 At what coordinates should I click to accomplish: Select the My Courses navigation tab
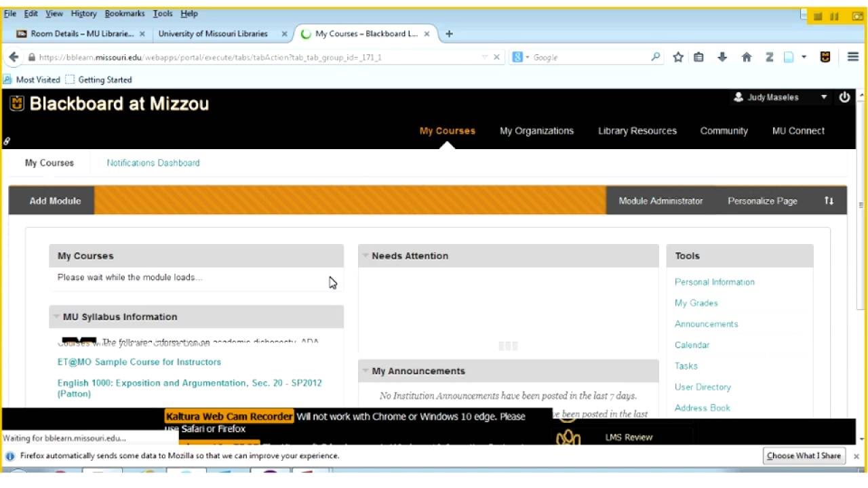coord(448,131)
